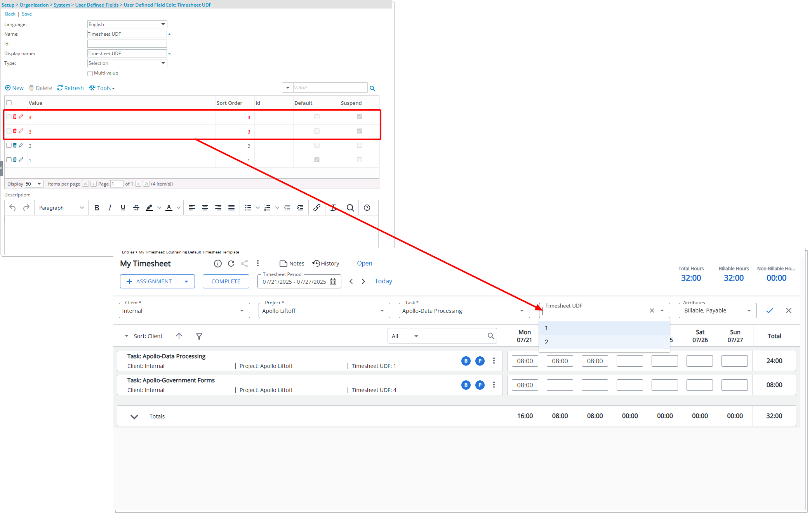Open the Tools menu above the value list
The height and width of the screenshot is (517, 812).
[x=102, y=88]
